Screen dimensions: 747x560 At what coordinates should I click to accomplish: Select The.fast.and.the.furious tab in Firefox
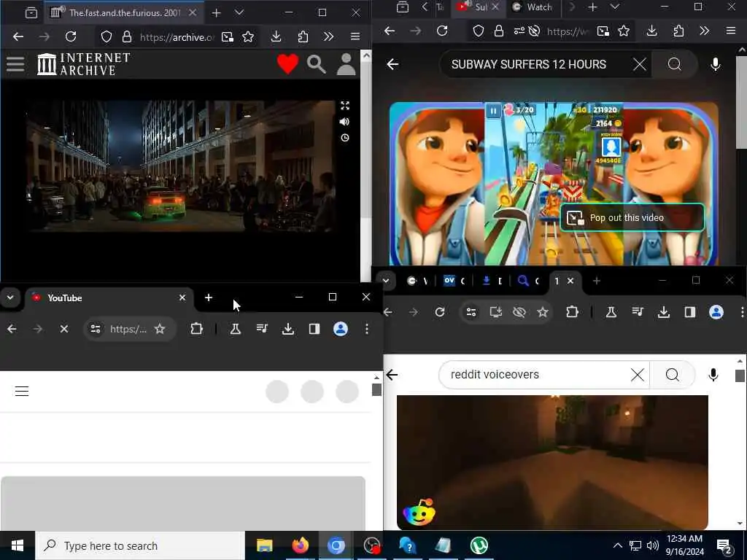(x=124, y=13)
